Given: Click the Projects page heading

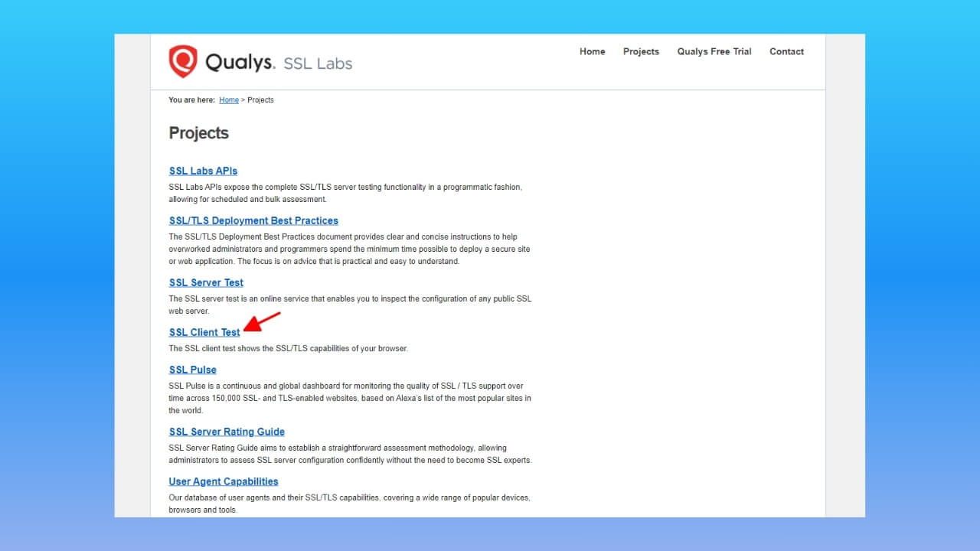Looking at the screenshot, I should click(198, 133).
